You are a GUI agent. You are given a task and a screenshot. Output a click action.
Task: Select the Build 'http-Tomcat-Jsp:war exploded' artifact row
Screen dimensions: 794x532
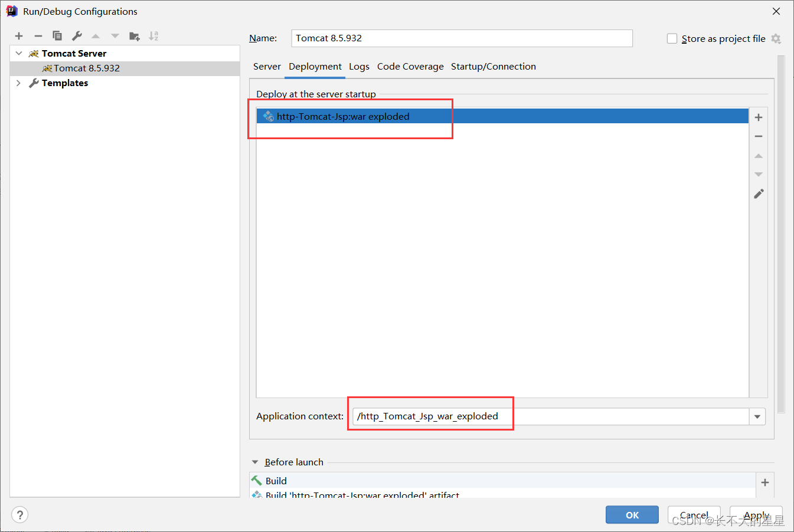pos(502,494)
